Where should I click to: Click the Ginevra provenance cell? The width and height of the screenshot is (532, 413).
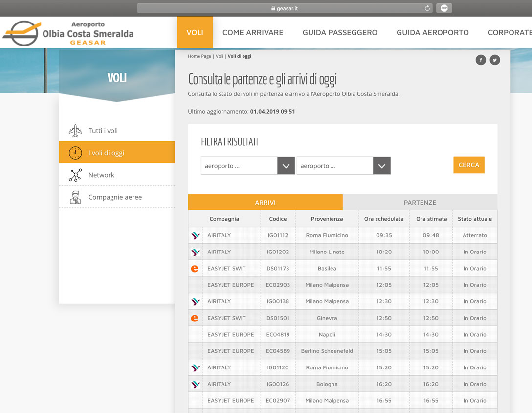pyautogui.click(x=327, y=318)
